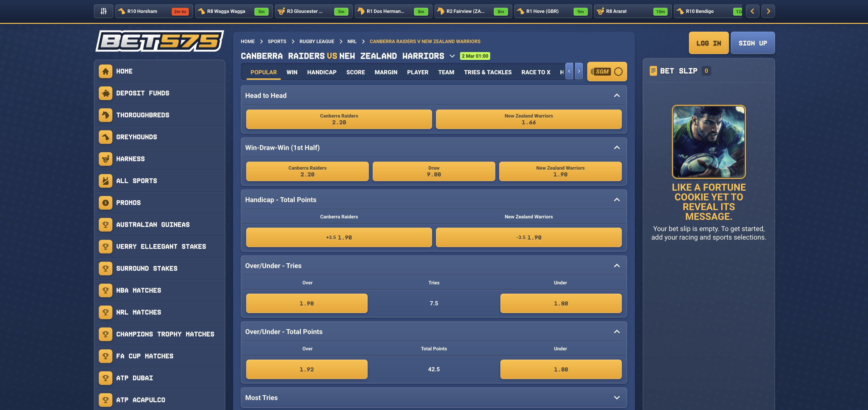Image resolution: width=868 pixels, height=410 pixels.
Task: Open the Tries & Tackles tab
Action: 488,72
